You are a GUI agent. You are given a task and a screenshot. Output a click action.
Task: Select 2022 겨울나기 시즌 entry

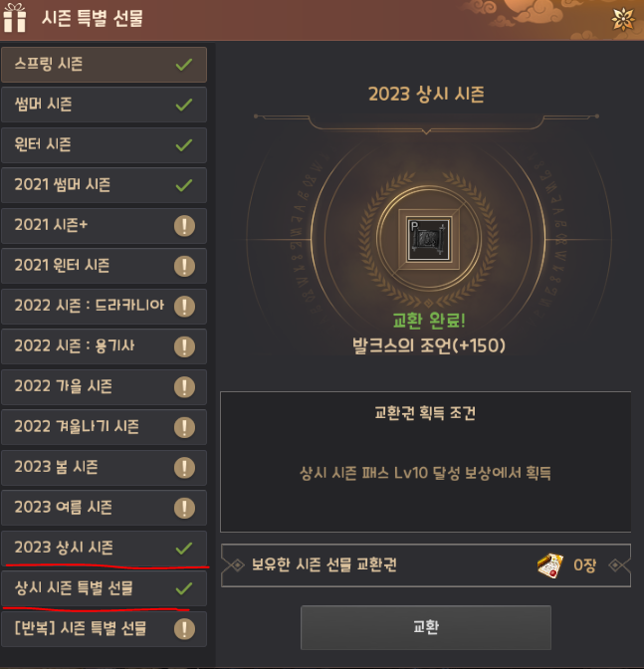click(x=105, y=427)
